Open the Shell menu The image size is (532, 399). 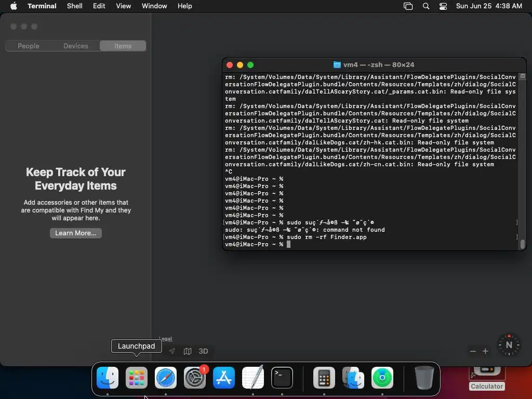[x=74, y=6]
